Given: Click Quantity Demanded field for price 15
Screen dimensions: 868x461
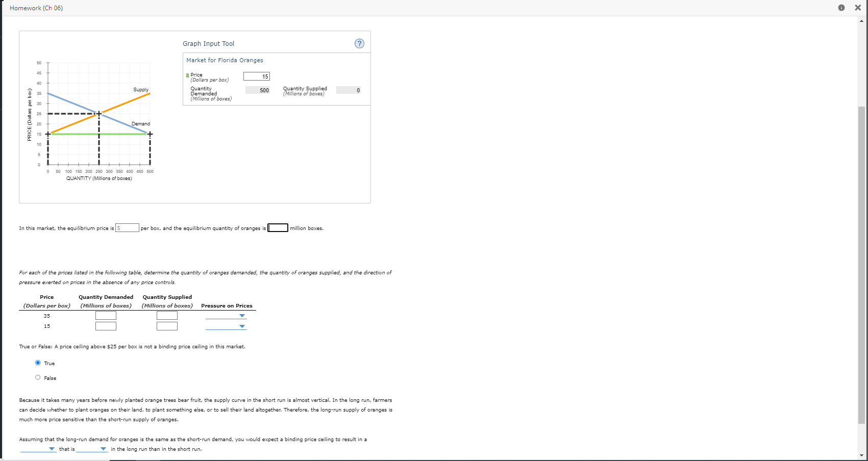Looking at the screenshot, I should tap(106, 326).
